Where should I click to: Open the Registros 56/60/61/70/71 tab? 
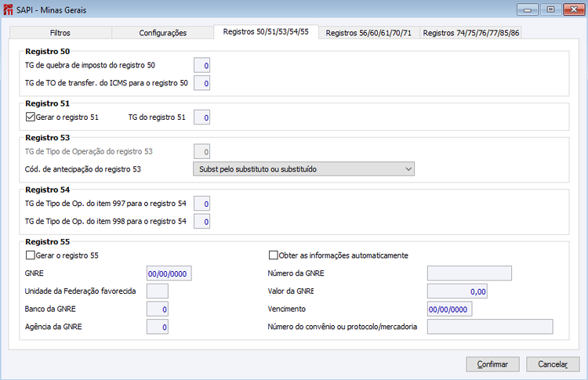pos(368,33)
